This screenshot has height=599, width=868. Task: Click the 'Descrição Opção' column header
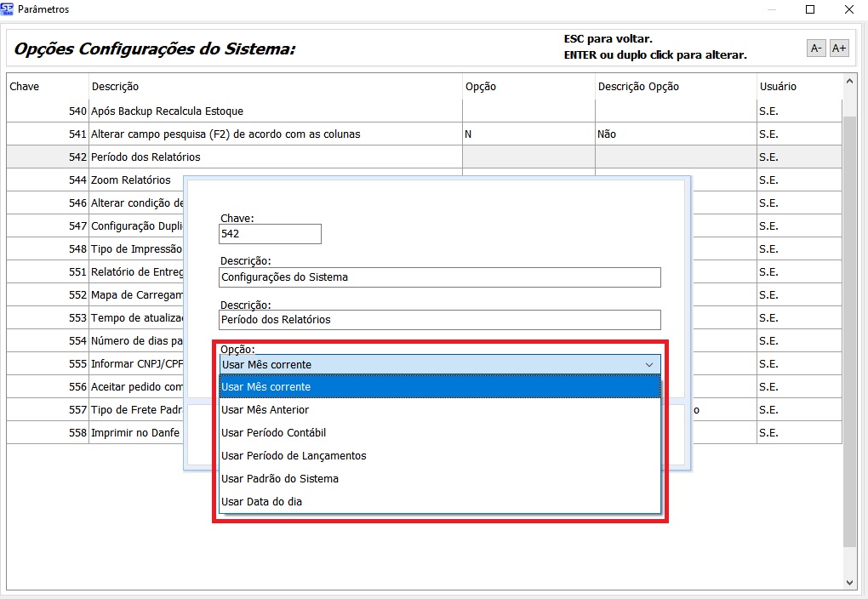pyautogui.click(x=638, y=87)
